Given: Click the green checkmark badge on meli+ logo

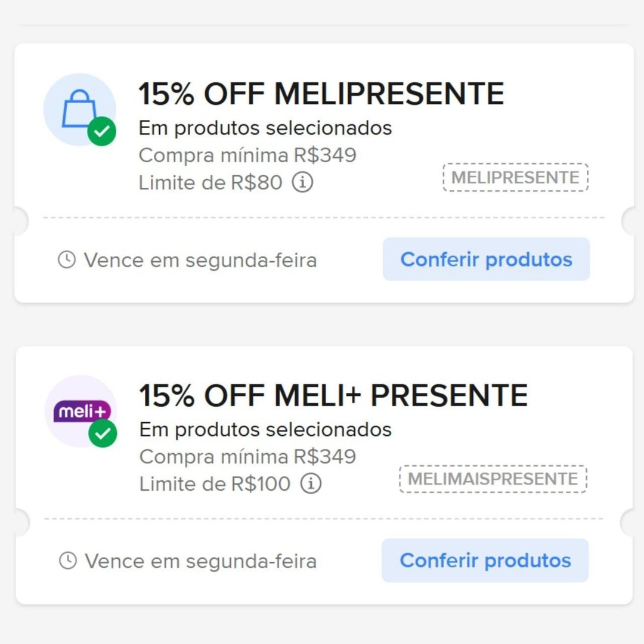Looking at the screenshot, I should point(103,433).
